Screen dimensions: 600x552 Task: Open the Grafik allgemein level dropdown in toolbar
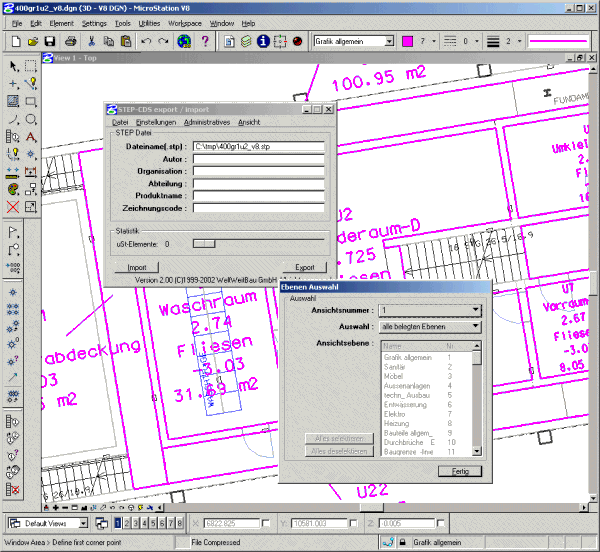pyautogui.click(x=389, y=41)
